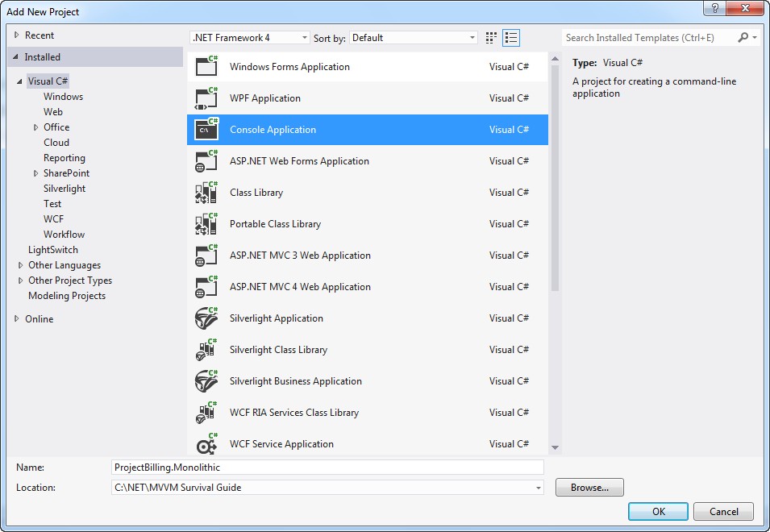Choose the Silverlight Business Application icon
The height and width of the screenshot is (532, 770).
point(206,380)
